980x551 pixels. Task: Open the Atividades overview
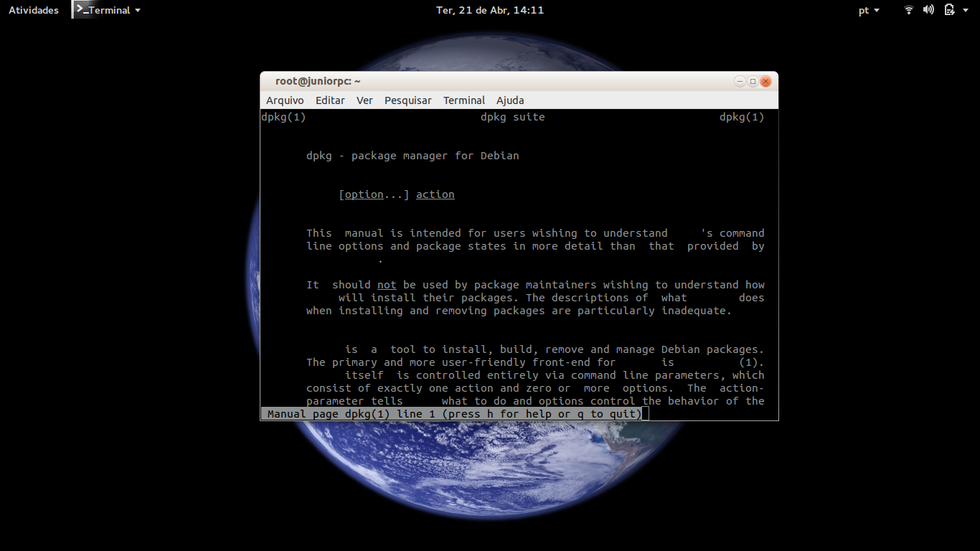click(34, 10)
